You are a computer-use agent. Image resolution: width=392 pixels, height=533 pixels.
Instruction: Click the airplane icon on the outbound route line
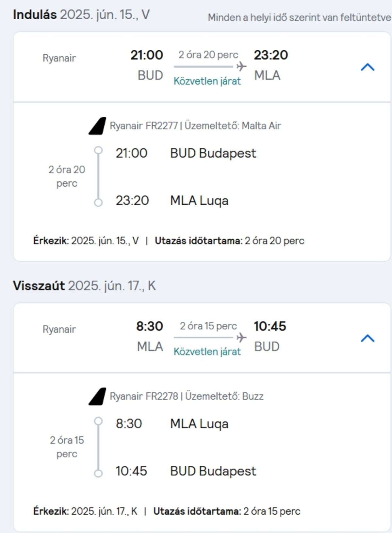241,66
